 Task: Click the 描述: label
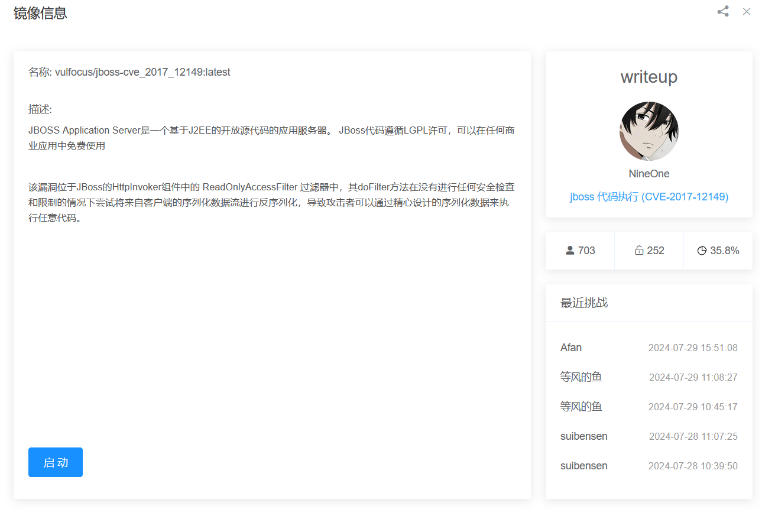[x=40, y=109]
